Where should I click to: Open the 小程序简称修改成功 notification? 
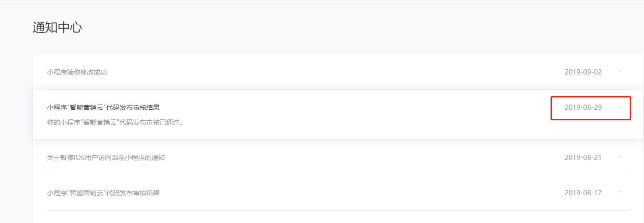(x=77, y=72)
